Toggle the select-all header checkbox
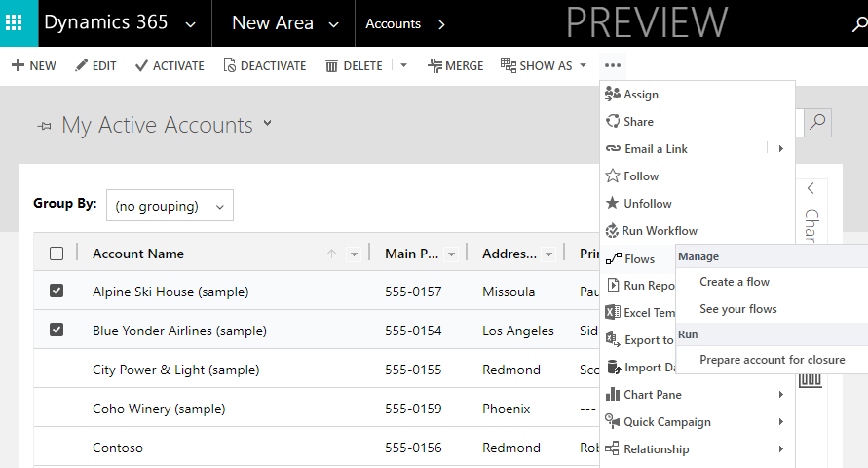This screenshot has height=468, width=868. coord(57,253)
